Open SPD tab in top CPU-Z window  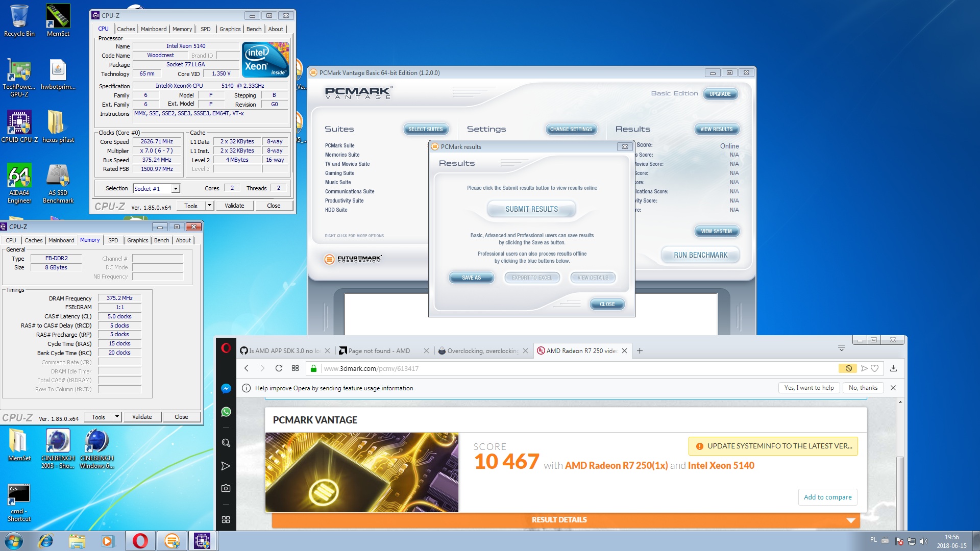[x=205, y=29]
